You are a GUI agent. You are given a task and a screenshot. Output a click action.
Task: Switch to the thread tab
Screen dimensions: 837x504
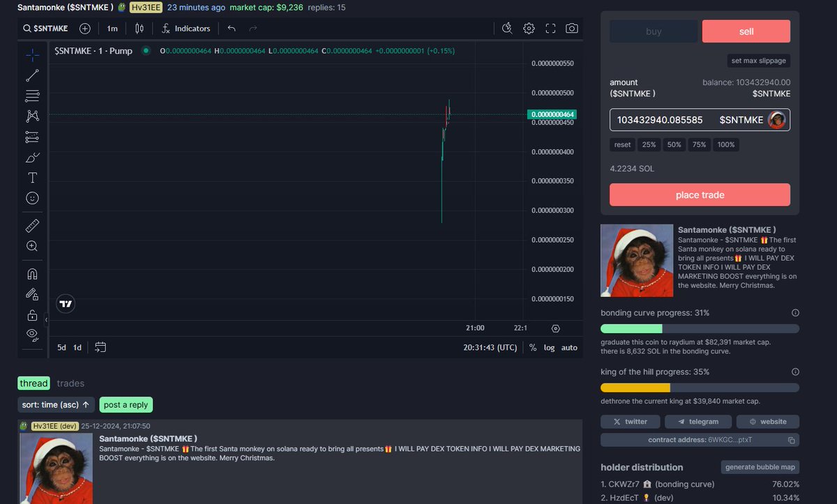[33, 383]
